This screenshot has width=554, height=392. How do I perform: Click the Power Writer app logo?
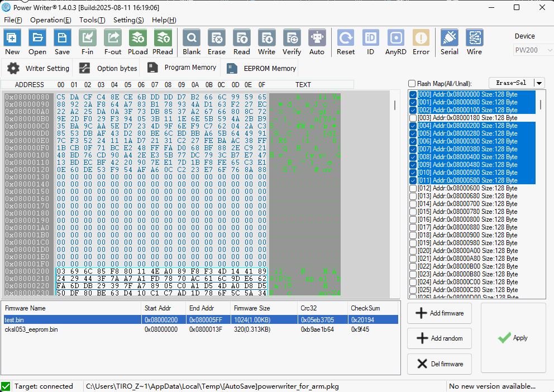6,7
